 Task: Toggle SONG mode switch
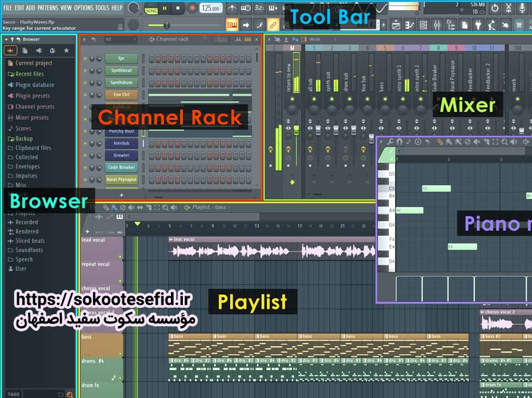(151, 11)
